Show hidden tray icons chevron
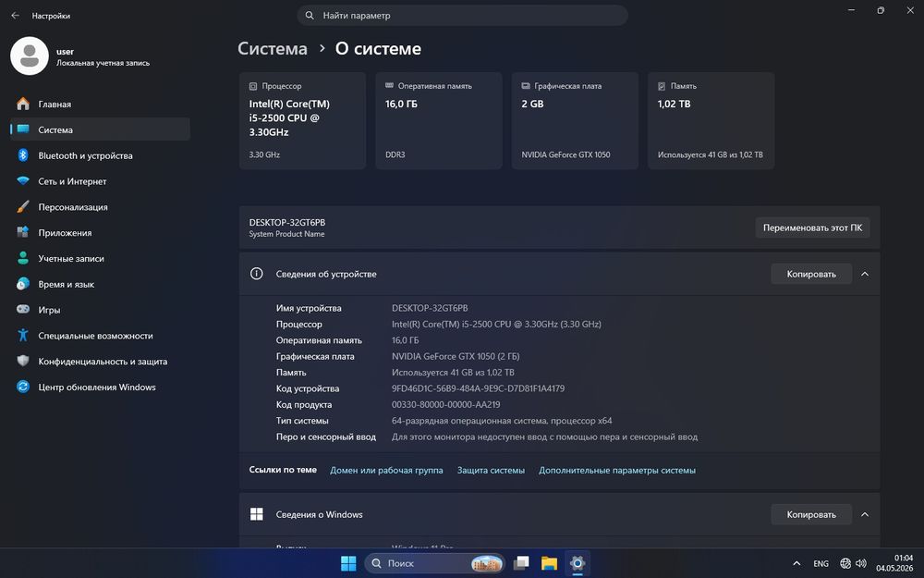The image size is (924, 578). (796, 563)
